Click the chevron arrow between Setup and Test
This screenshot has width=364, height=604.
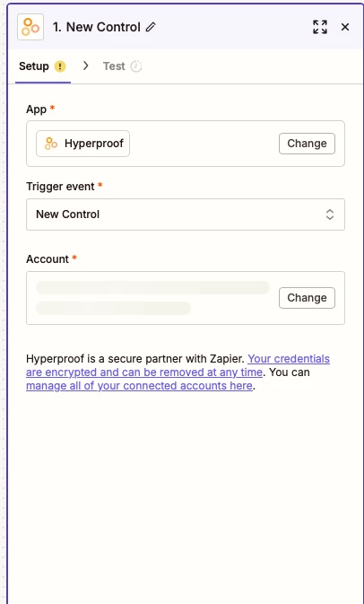tap(85, 66)
